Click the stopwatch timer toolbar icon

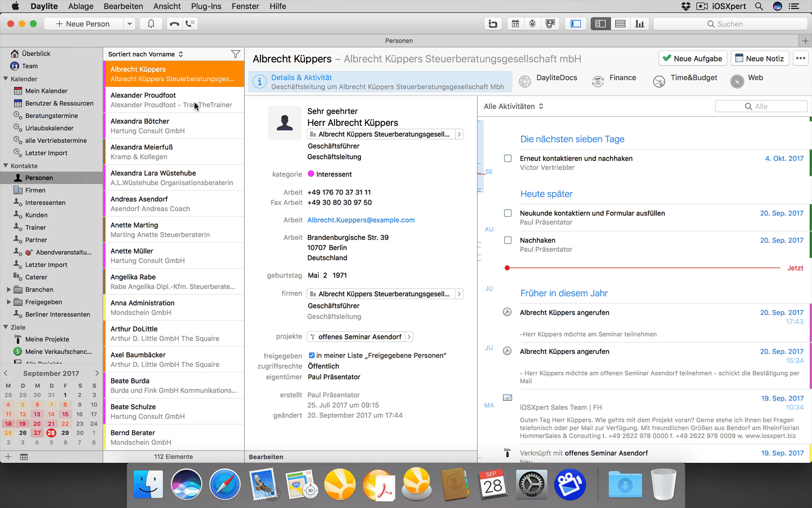coord(532,24)
